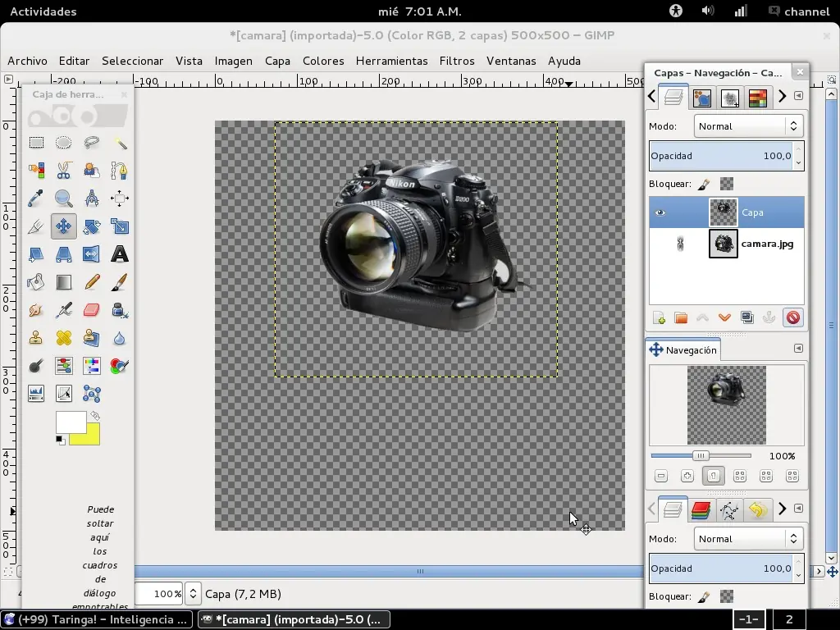Select the Color Picker eyedropper tool
Viewport: 840px width, 630px height.
(x=36, y=199)
